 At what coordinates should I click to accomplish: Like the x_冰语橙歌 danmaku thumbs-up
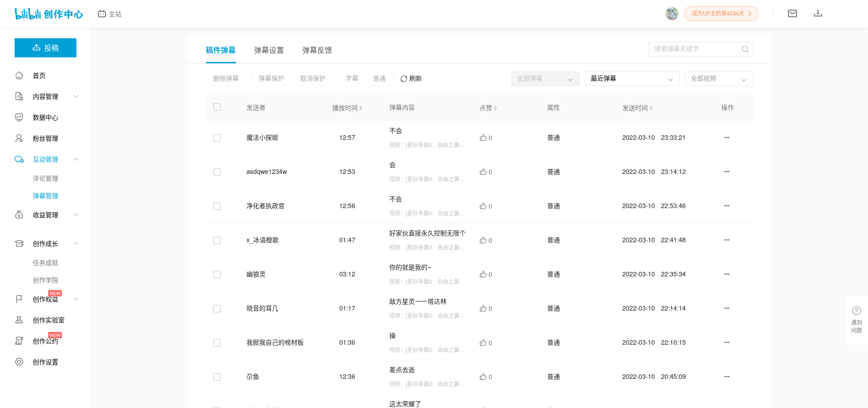483,240
